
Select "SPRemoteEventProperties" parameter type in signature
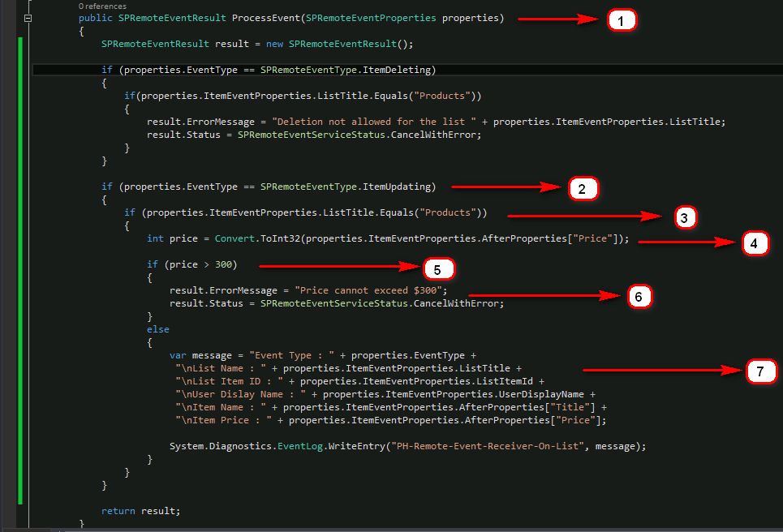click(x=371, y=18)
